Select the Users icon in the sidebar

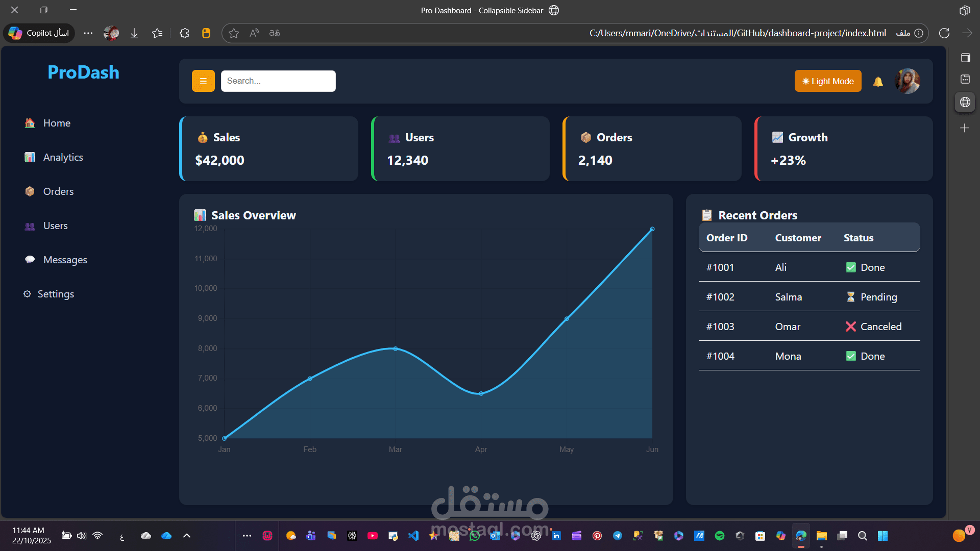pyautogui.click(x=30, y=226)
